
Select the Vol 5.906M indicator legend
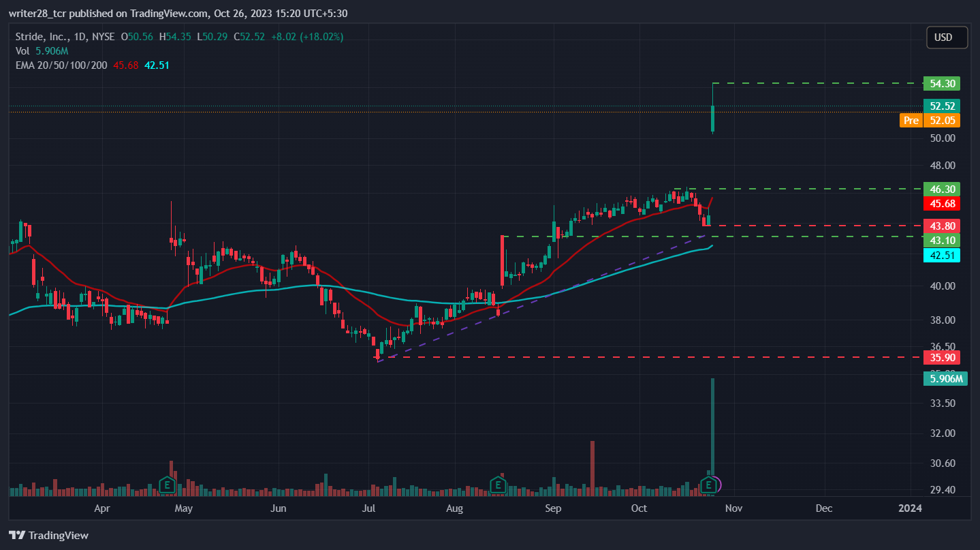pos(41,50)
